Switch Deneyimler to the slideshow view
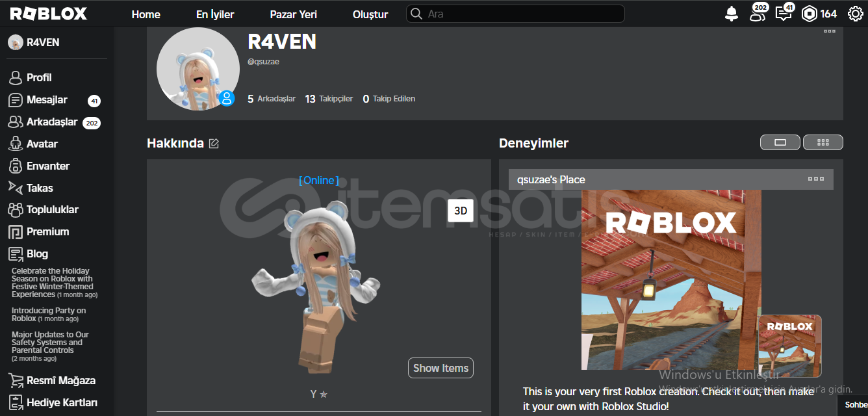868x416 pixels. coord(781,142)
